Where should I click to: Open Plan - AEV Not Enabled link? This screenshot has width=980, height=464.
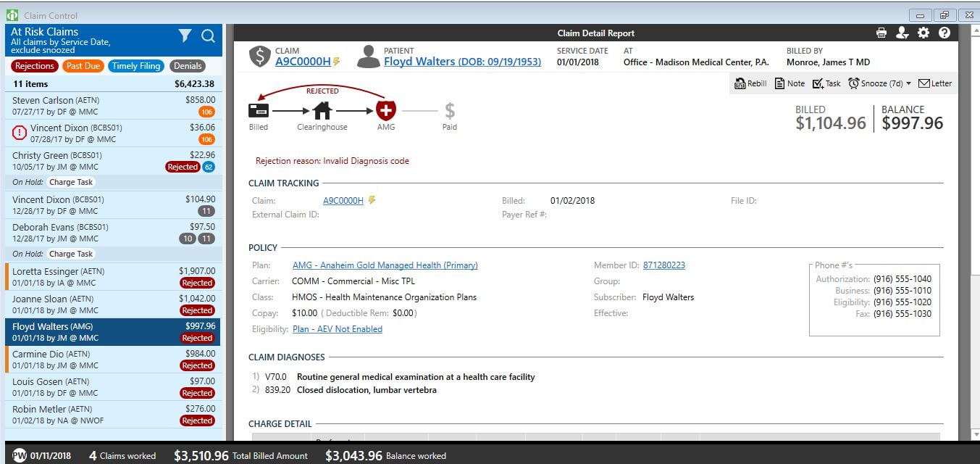pos(338,329)
